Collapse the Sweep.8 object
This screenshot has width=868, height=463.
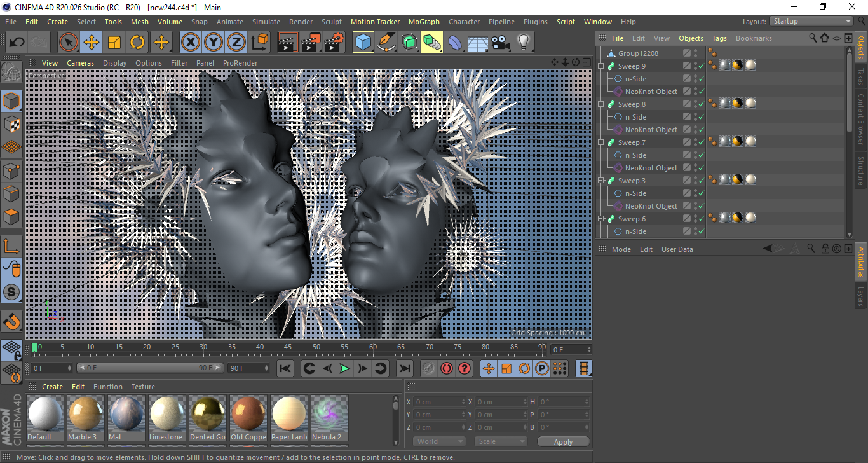[601, 104]
